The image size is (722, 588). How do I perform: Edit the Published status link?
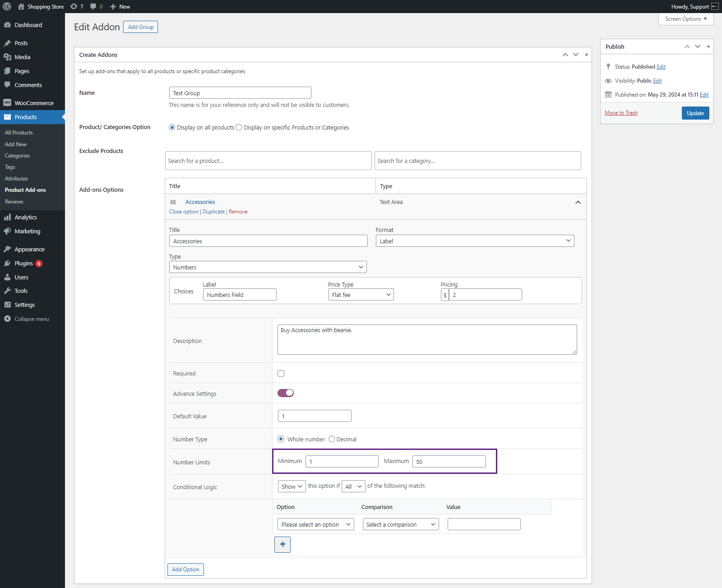(661, 67)
